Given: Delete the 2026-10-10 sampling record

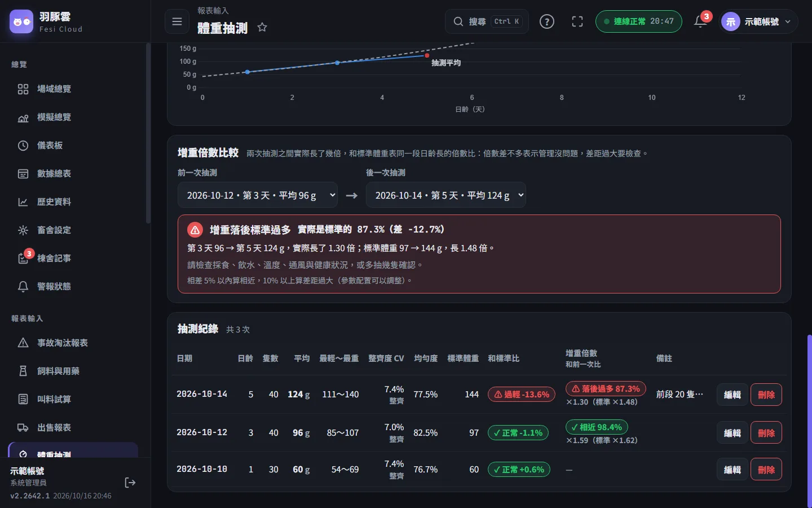Looking at the screenshot, I should (766, 470).
